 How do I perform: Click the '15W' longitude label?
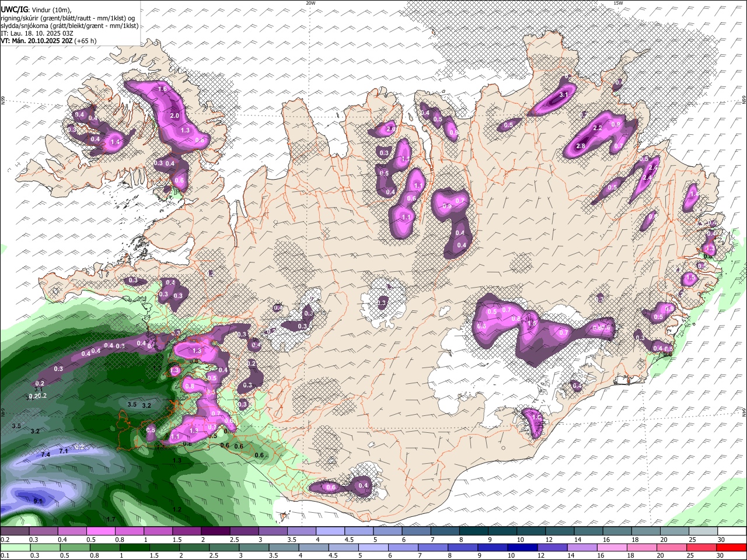point(618,3)
